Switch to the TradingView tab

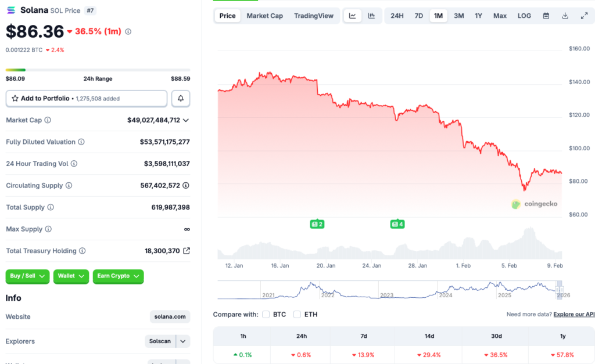point(314,16)
